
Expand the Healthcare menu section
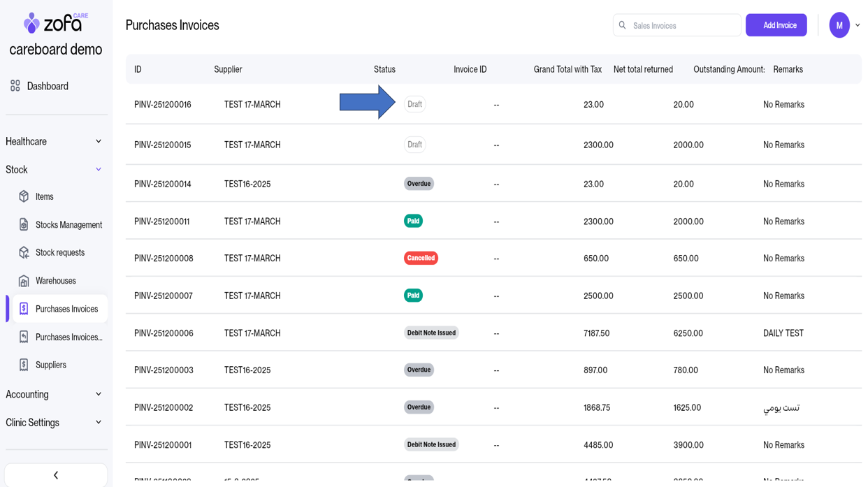[x=99, y=141]
